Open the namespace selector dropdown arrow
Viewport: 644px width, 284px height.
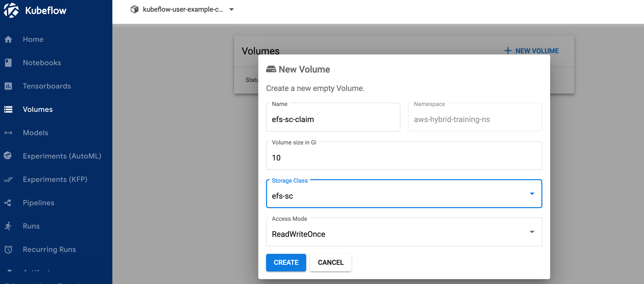(232, 9)
